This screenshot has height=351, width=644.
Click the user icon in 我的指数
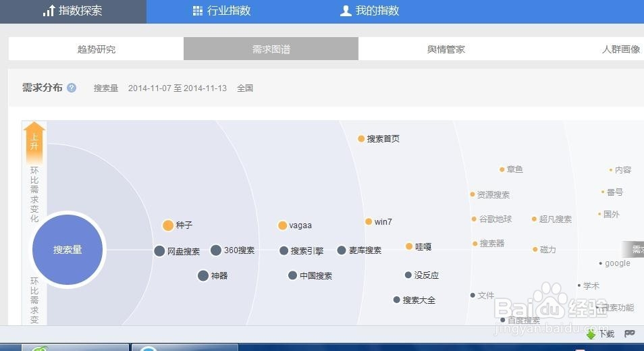click(x=346, y=11)
